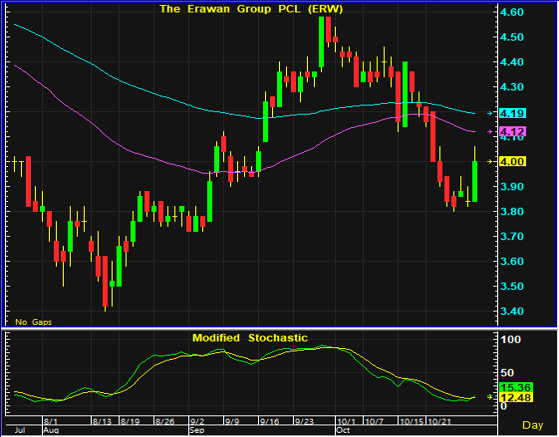Click the 3.70 price axis label
Screen dimensions: 559x437
[x=512, y=237]
